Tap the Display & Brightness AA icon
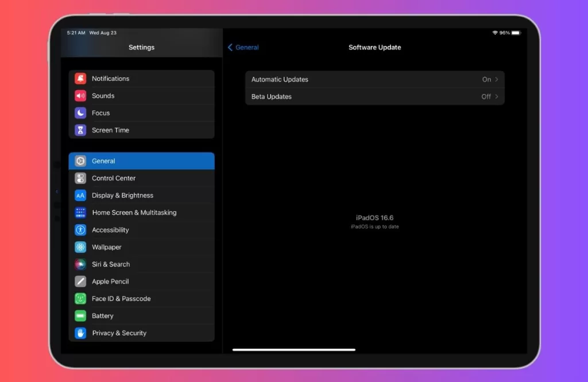This screenshot has width=588, height=382. tap(80, 196)
